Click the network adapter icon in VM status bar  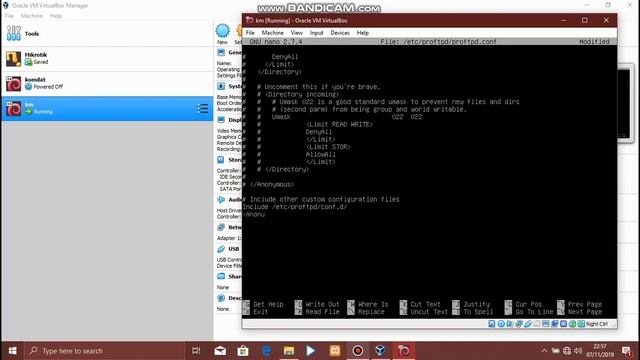click(519, 324)
